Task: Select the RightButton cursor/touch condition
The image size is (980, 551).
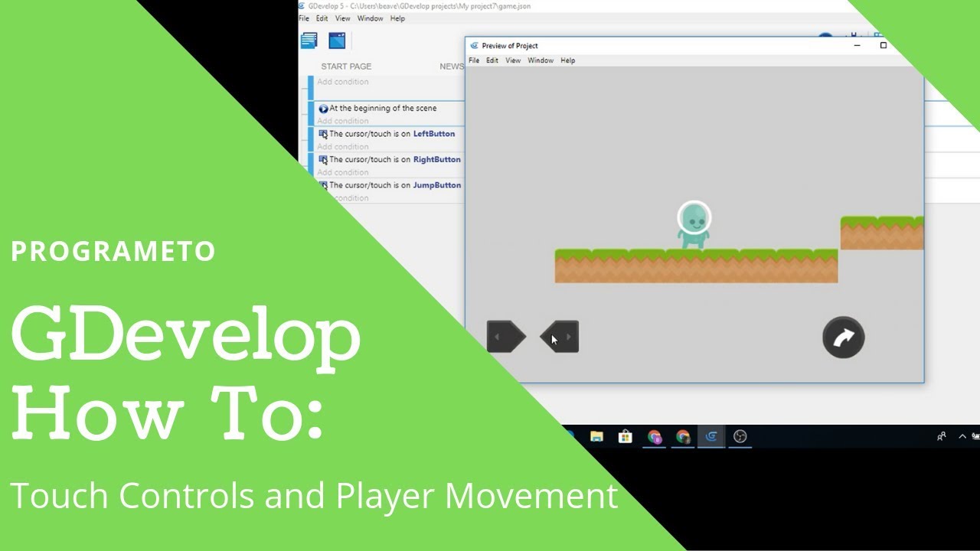Action: [395, 160]
